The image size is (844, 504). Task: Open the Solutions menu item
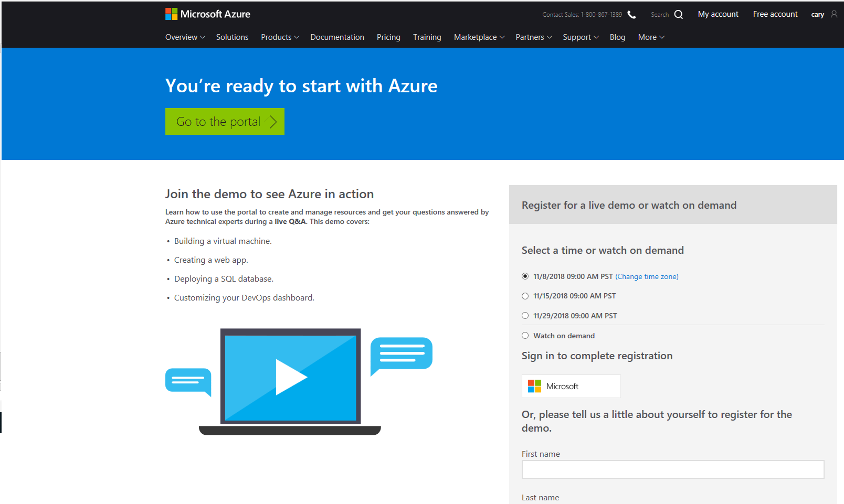pyautogui.click(x=232, y=37)
